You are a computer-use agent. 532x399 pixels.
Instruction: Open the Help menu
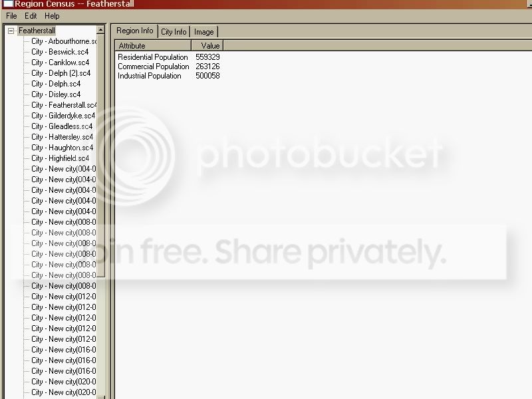(x=52, y=16)
